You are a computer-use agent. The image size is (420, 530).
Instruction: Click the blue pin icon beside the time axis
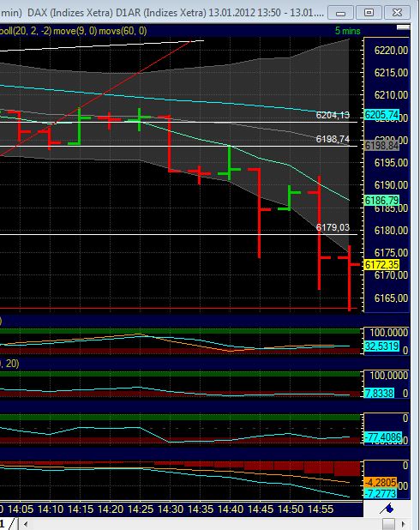coord(387,508)
